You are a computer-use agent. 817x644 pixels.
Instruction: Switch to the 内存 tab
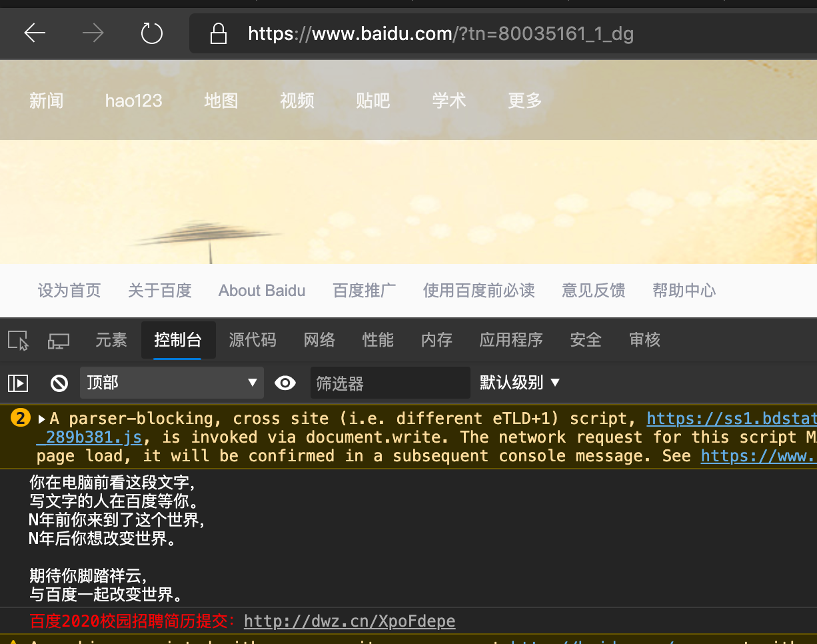point(437,340)
